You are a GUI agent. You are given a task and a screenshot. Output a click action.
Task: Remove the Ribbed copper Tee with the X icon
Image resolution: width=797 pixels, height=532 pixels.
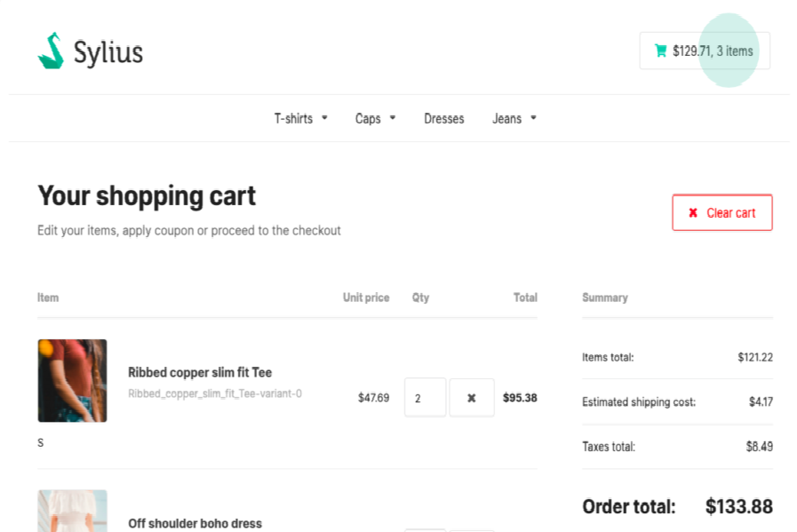[x=471, y=397]
